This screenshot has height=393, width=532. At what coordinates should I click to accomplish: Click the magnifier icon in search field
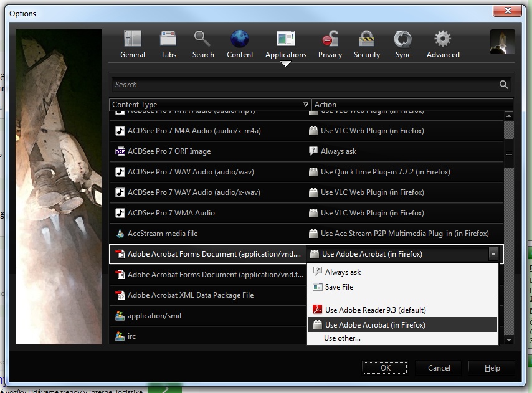[x=504, y=85]
